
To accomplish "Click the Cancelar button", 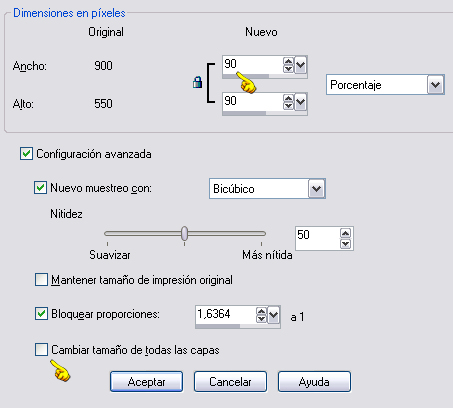I will 230,382.
